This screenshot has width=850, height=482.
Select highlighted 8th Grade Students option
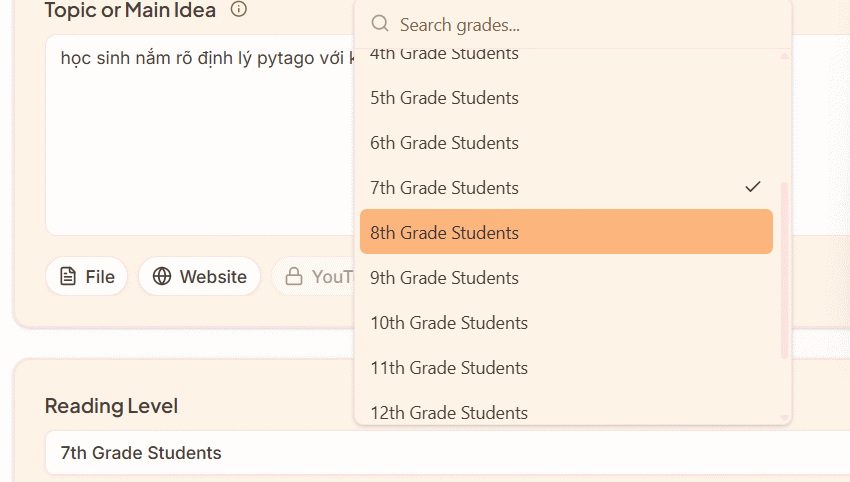pyautogui.click(x=444, y=233)
